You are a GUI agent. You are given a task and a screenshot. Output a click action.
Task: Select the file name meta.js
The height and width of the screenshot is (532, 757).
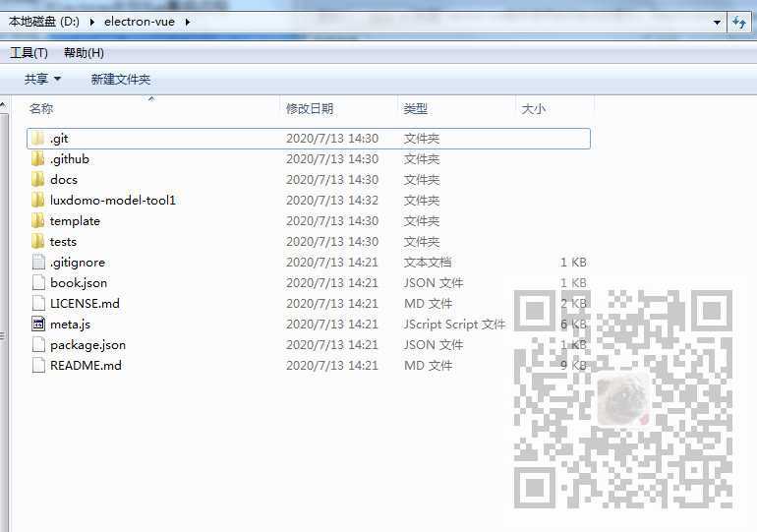tap(70, 324)
